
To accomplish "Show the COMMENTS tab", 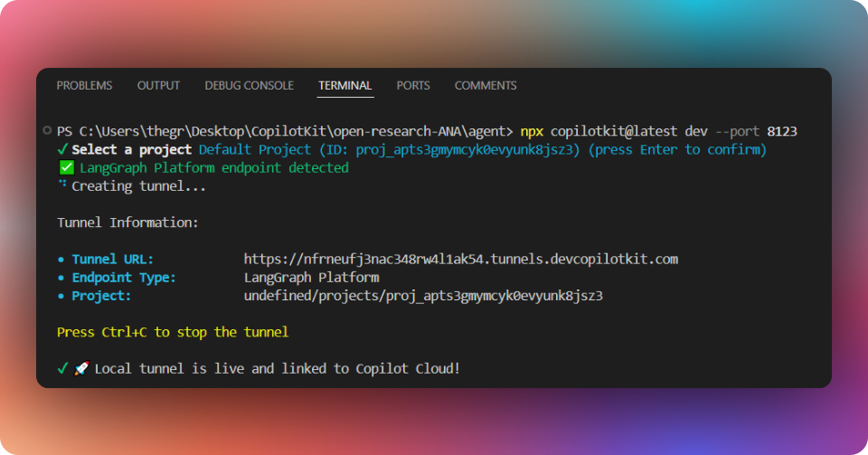I will coord(486,85).
